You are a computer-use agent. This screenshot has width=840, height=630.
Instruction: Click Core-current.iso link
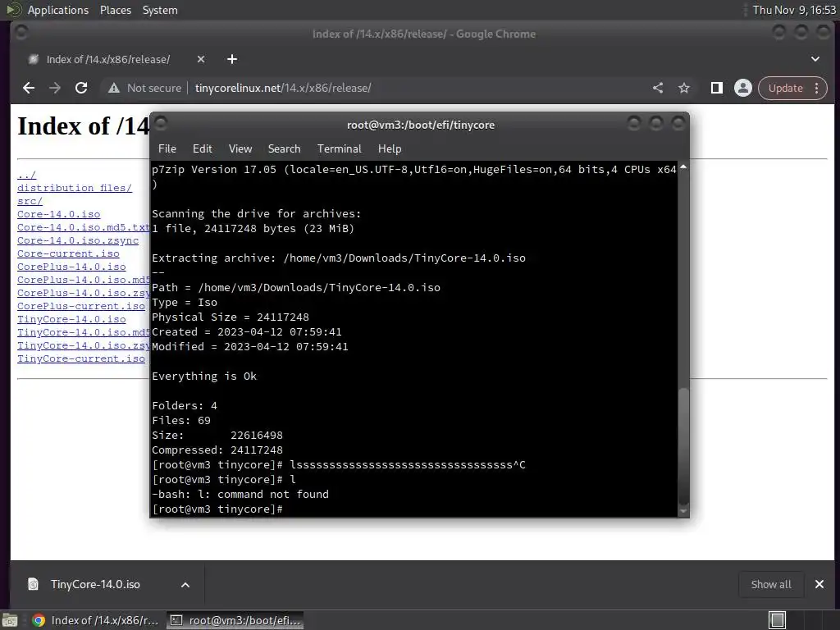coord(69,253)
